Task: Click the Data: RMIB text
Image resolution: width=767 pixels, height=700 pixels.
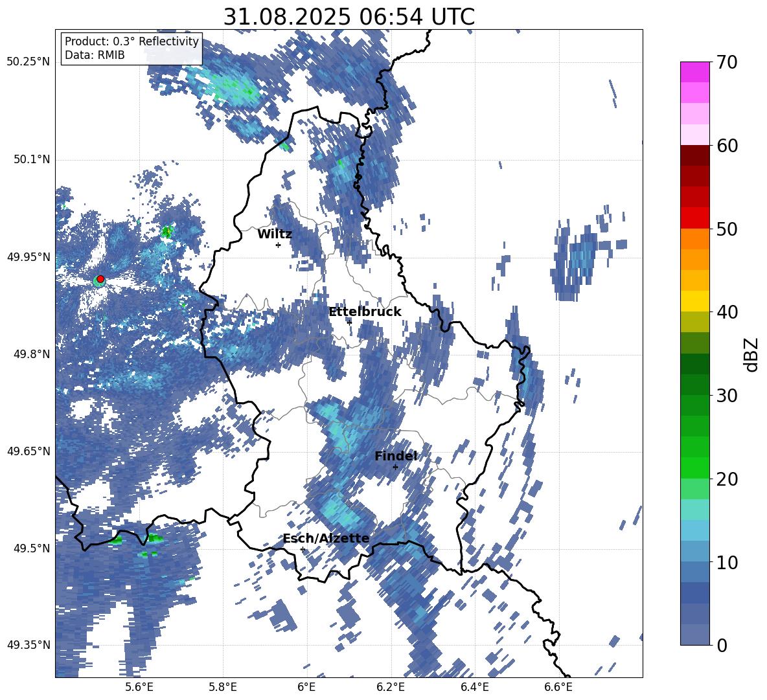Action: [95, 55]
